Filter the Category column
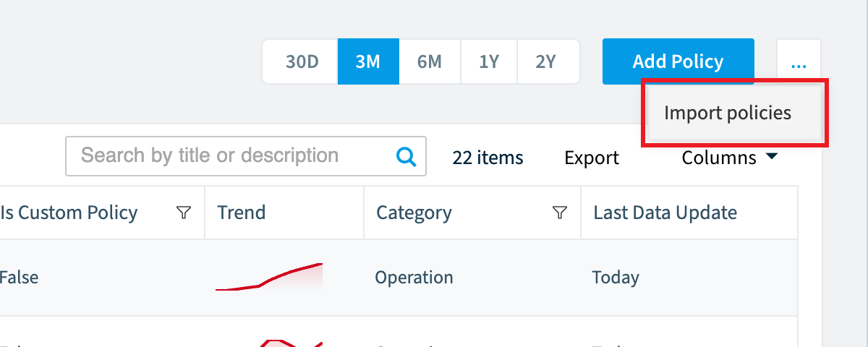868x347 pixels. [x=559, y=213]
